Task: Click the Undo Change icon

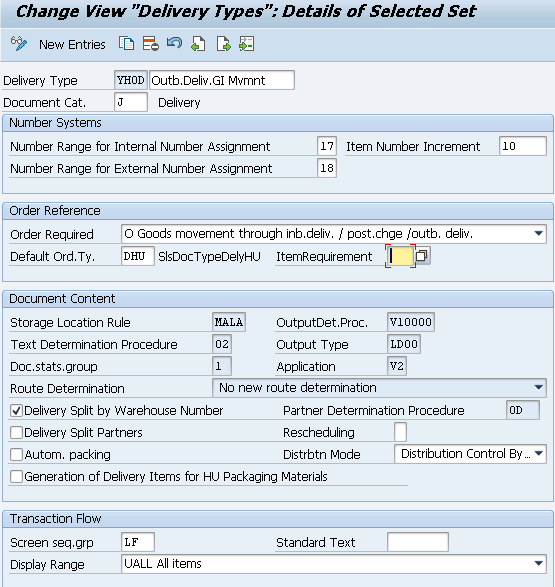Action: coord(174,43)
